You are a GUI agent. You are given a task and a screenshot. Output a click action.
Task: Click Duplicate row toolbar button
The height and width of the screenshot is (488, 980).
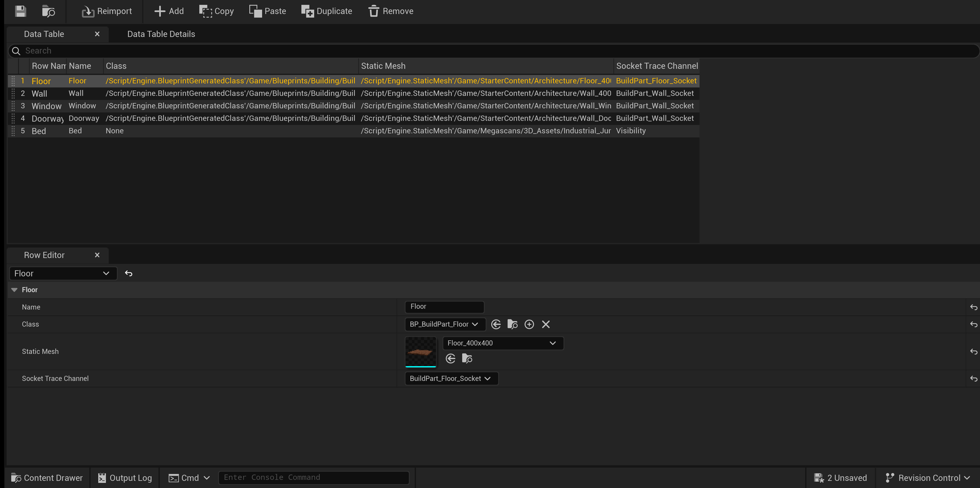click(326, 11)
